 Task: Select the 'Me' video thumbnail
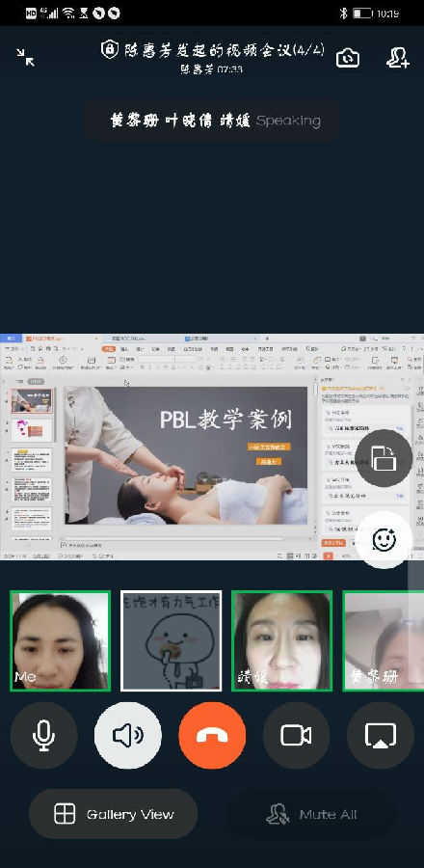coord(60,641)
